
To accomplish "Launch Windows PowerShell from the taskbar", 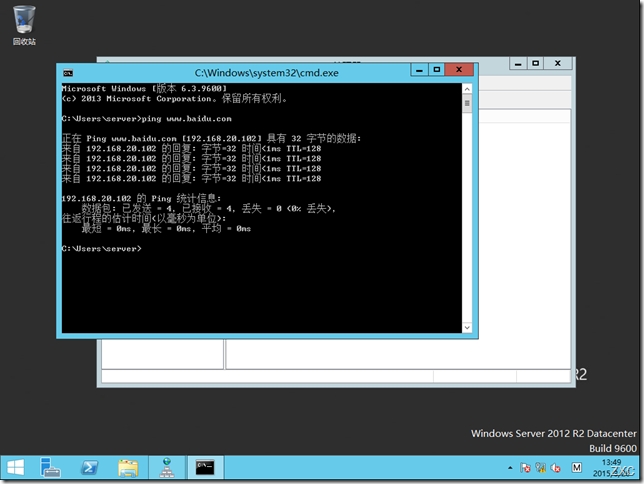I will point(89,467).
